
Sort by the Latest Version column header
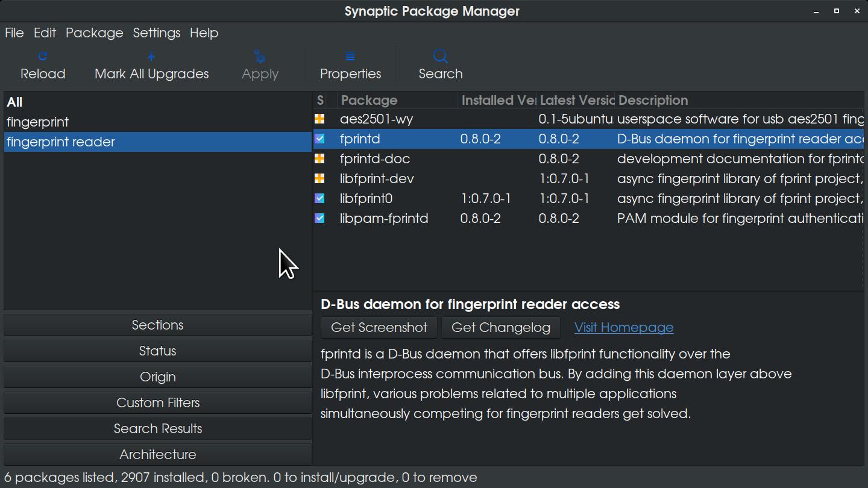click(x=576, y=100)
